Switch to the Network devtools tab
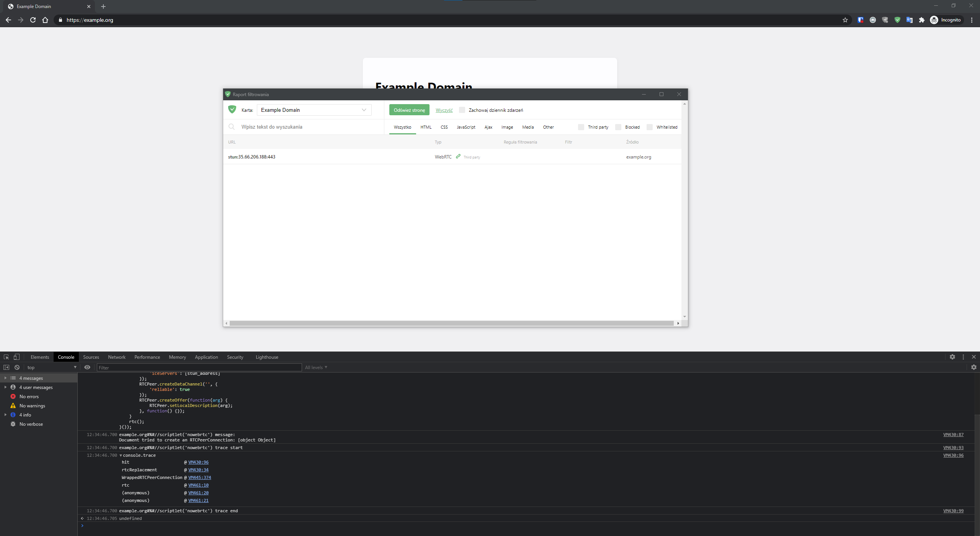The image size is (980, 536). [116, 357]
